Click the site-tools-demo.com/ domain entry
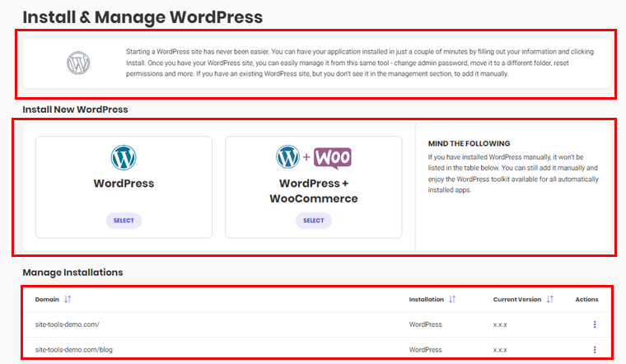The height and width of the screenshot is (364, 626). click(67, 324)
